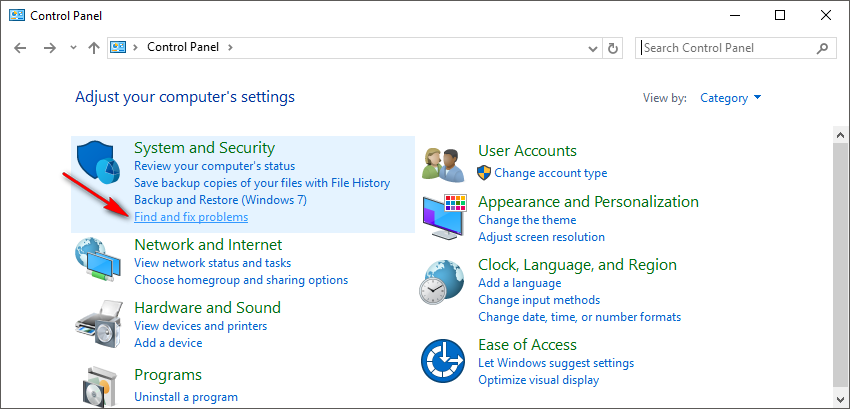This screenshot has width=850, height=409.
Task: Open the Find and fix problems link
Action: tap(191, 217)
